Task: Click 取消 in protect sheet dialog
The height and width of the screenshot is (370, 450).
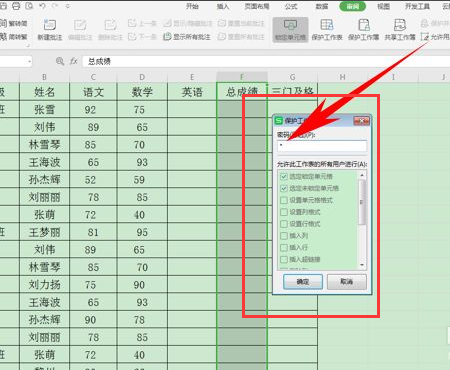Action: (x=347, y=282)
